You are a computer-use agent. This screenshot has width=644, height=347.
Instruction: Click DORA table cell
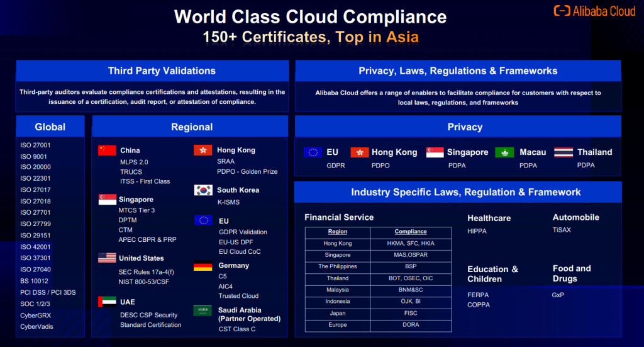pyautogui.click(x=411, y=325)
